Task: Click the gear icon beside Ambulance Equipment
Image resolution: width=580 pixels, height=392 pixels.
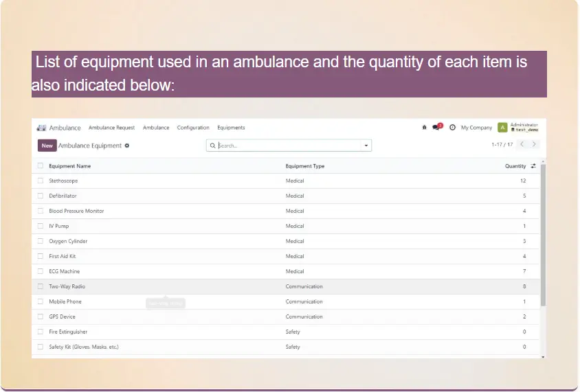Action: coord(127,146)
